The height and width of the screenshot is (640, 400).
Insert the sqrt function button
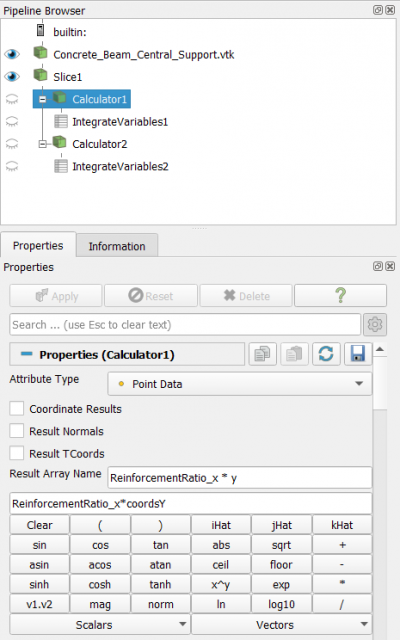coord(281,545)
